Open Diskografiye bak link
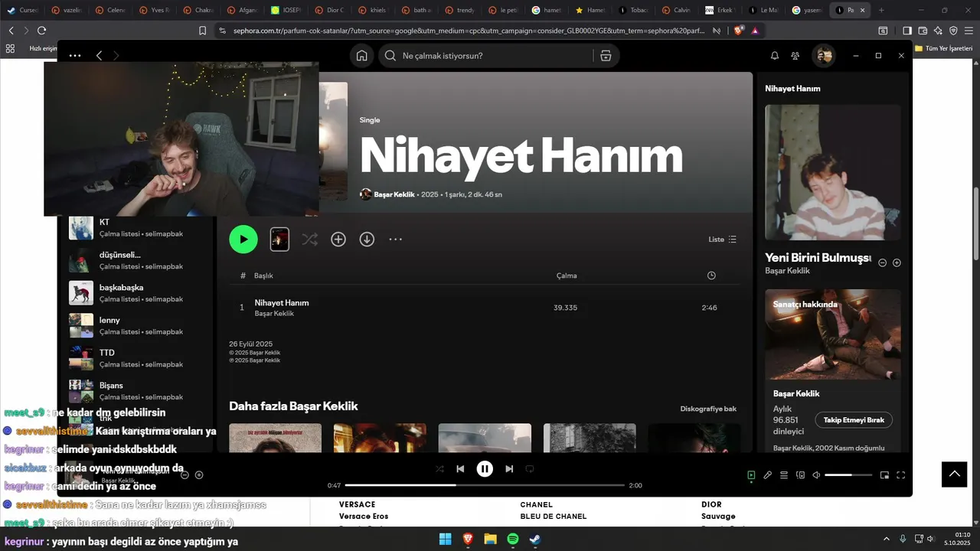 tap(708, 409)
